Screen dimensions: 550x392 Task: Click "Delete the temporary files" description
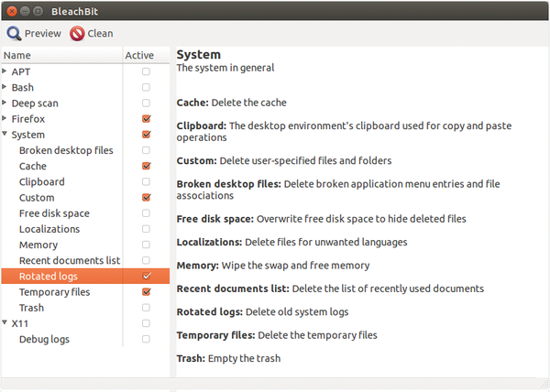tap(317, 335)
